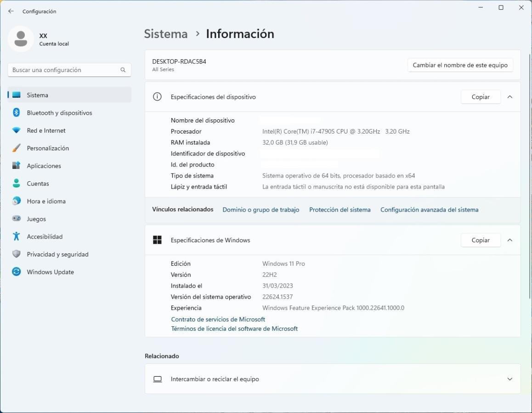The height and width of the screenshot is (413, 532).
Task: Select Sistema in the sidebar
Action: 37,95
